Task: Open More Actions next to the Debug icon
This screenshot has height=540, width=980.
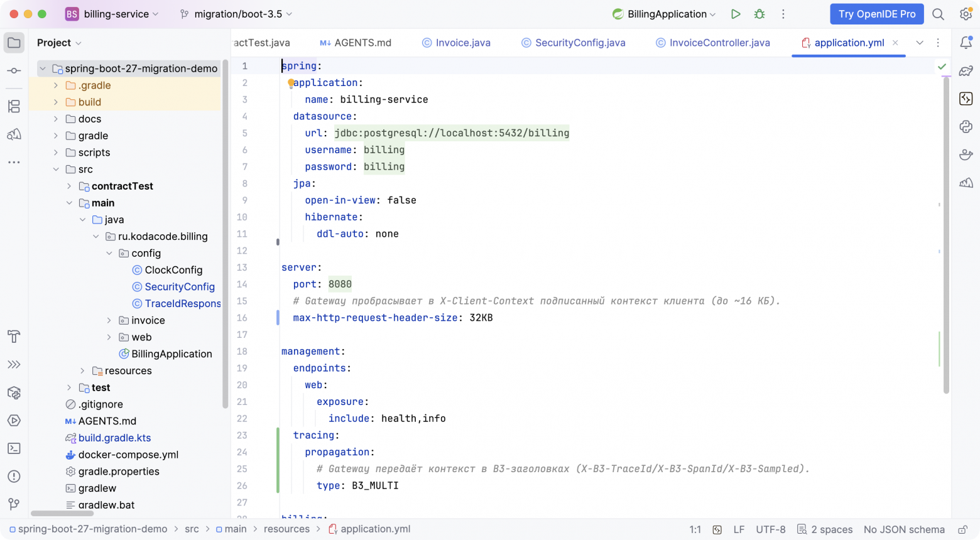Action: point(783,14)
